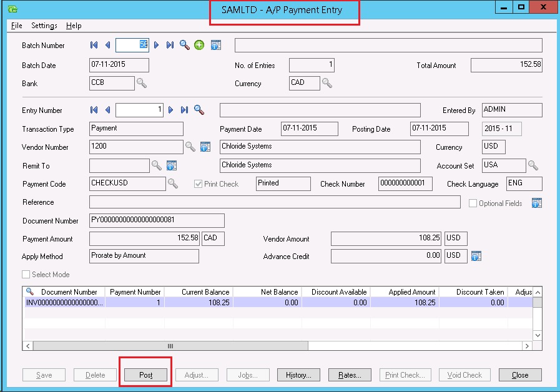Click Batch Number input field
Image resolution: width=560 pixels, height=392 pixels.
coord(132,45)
